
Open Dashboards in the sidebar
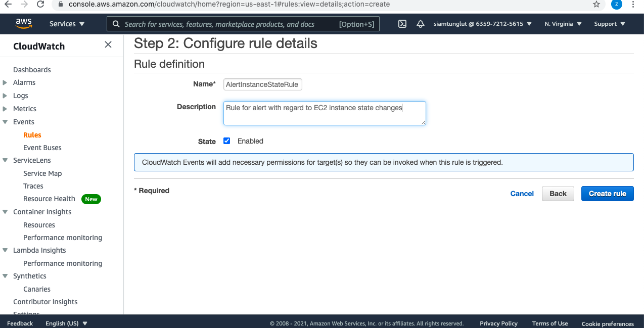coord(32,70)
